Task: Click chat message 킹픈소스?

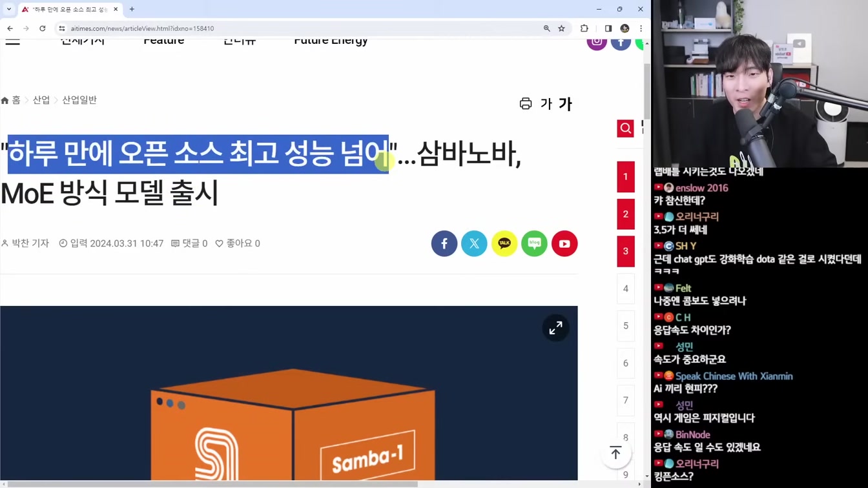Action: coord(674,477)
